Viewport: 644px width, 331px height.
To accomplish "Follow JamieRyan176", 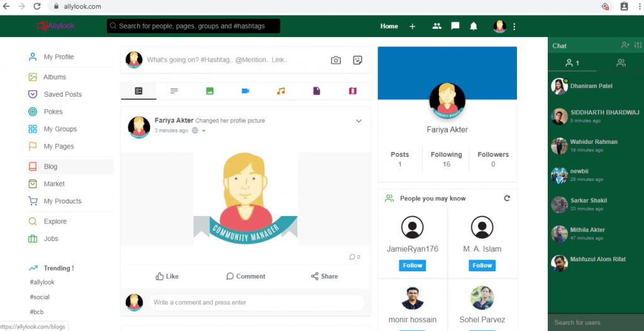I will pos(412,265).
